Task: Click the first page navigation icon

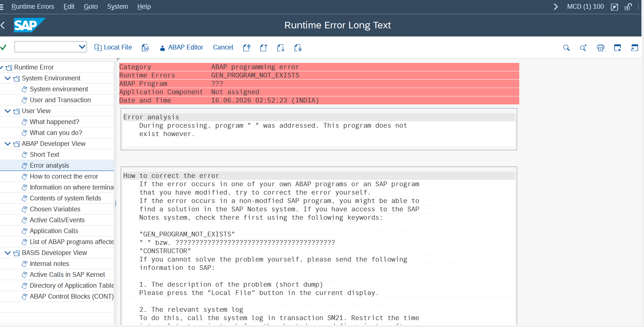Action: [x=247, y=48]
